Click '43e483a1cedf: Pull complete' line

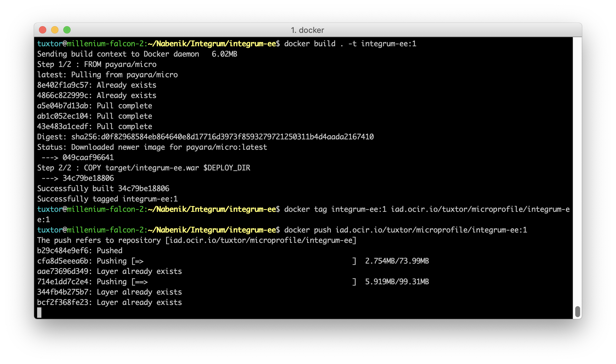(95, 127)
